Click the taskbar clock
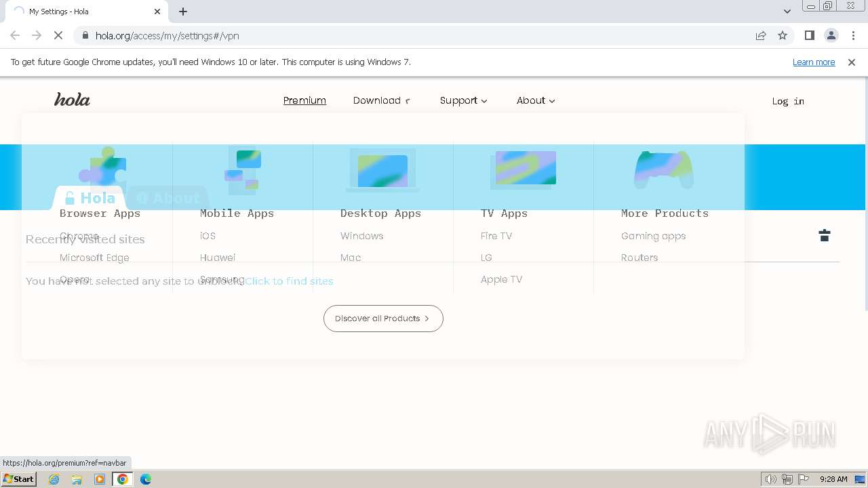Viewport: 868px width, 488px height. [x=833, y=479]
